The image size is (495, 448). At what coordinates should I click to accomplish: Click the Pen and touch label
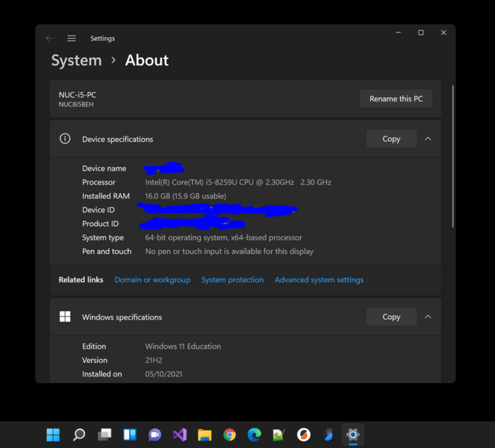107,252
